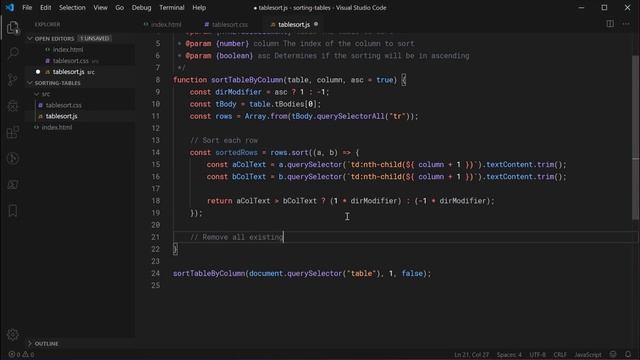The height and width of the screenshot is (360, 640).
Task: Open the Terminal menu
Action: pyautogui.click(x=171, y=7)
